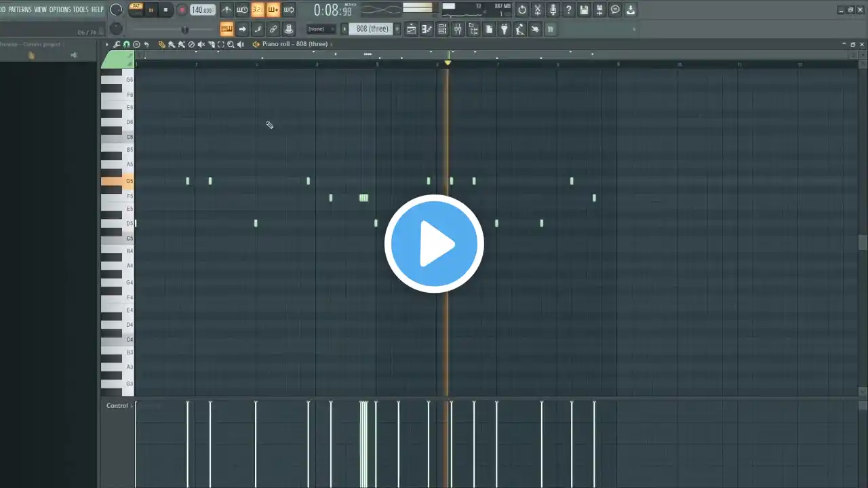Toggle auto-scrolling arrow button
868x488 pixels.
point(242,29)
